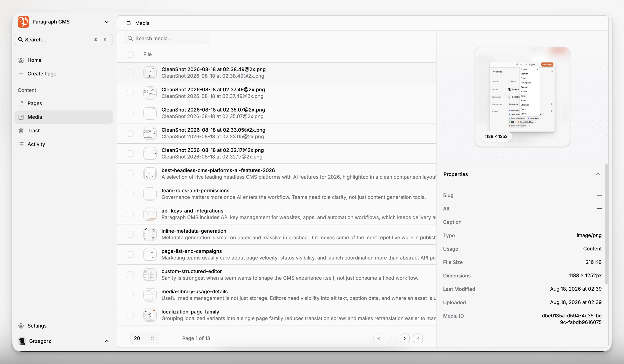Click the Type value image/png
Viewport: 624px width, 364px height.
tap(589, 235)
